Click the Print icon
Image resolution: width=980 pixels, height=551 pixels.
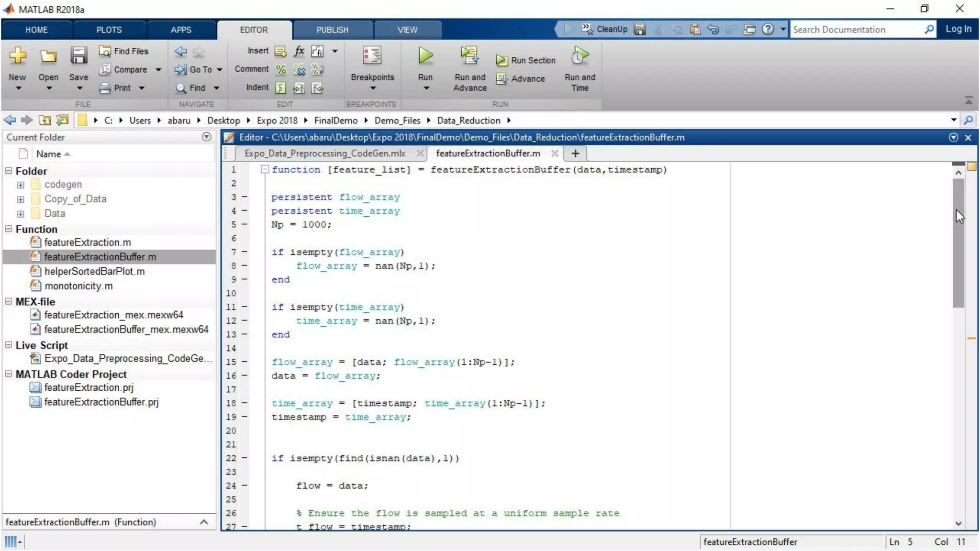[105, 88]
